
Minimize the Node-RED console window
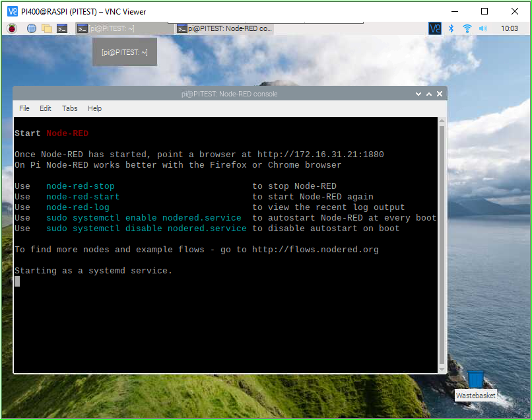click(418, 94)
